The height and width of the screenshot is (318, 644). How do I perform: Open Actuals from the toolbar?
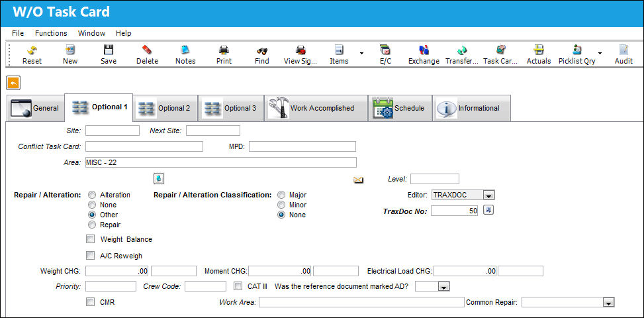539,50
